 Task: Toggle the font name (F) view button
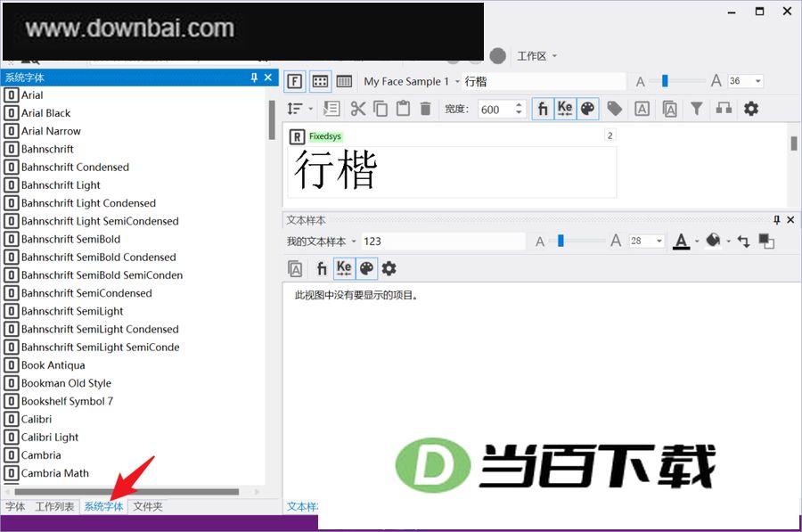[x=295, y=81]
